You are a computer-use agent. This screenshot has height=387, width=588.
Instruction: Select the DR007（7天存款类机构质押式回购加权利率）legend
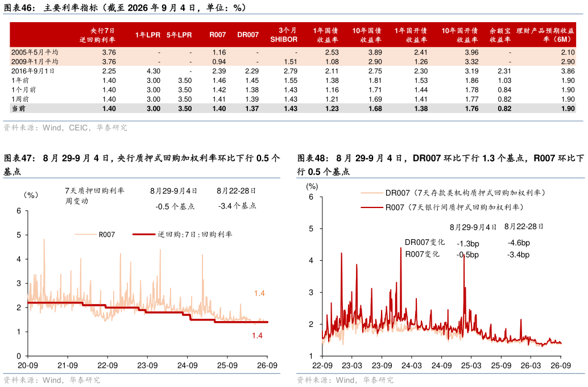click(453, 193)
